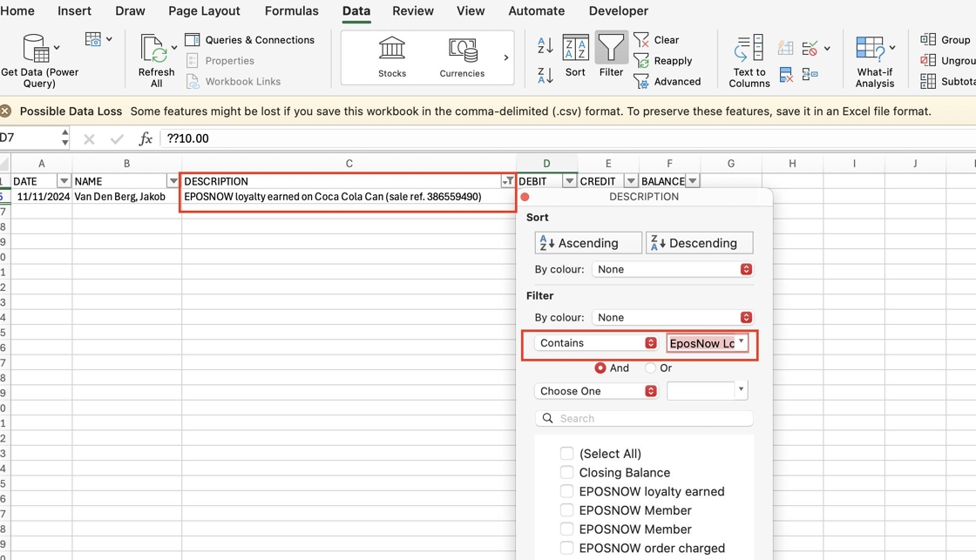Viewport: 976px width, 560px height.
Task: Open the DATE column filter dropdown
Action: (x=64, y=181)
